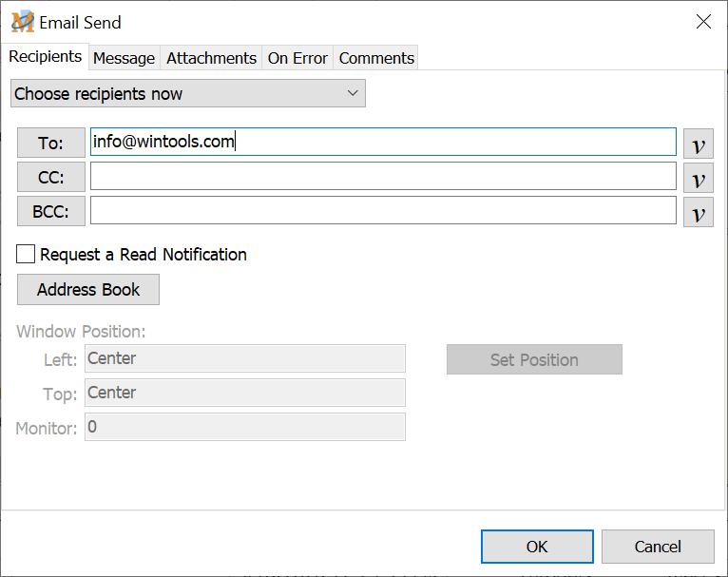
Task: Cancel the Email Send dialog
Action: [658, 547]
